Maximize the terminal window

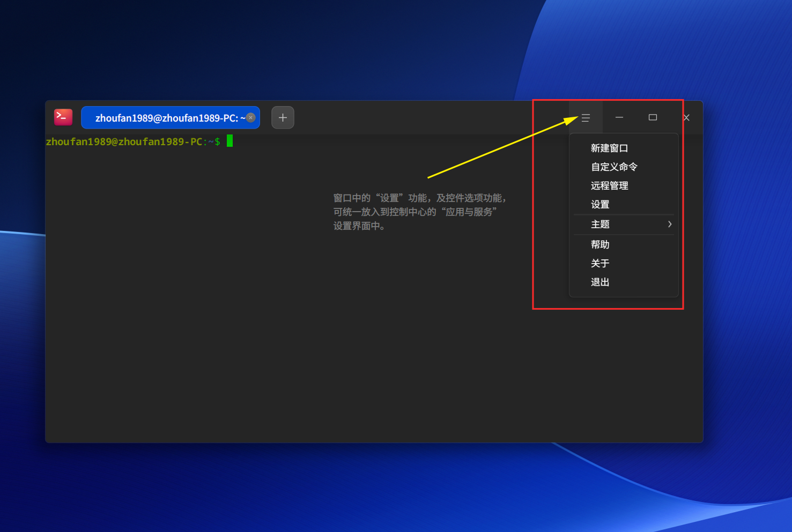(653, 117)
